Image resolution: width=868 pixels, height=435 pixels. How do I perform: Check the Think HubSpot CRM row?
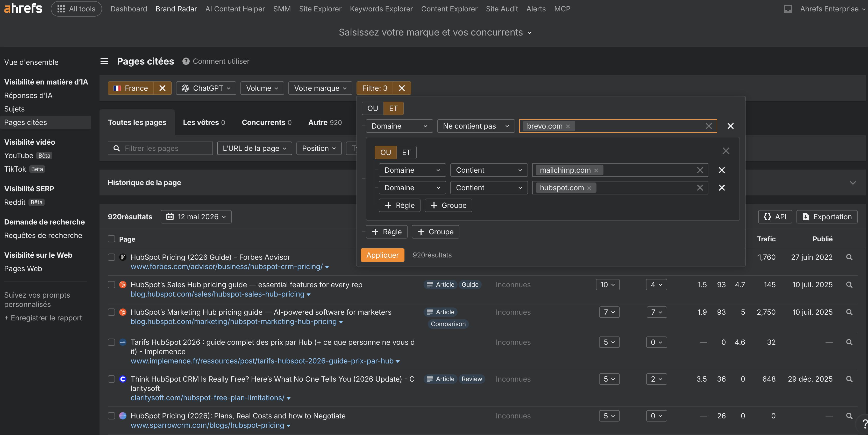click(x=111, y=379)
